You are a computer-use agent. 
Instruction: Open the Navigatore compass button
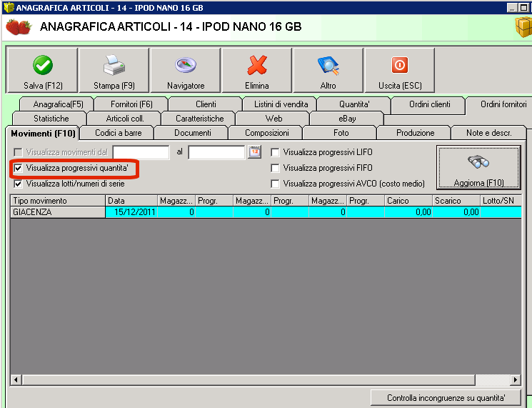click(x=186, y=70)
